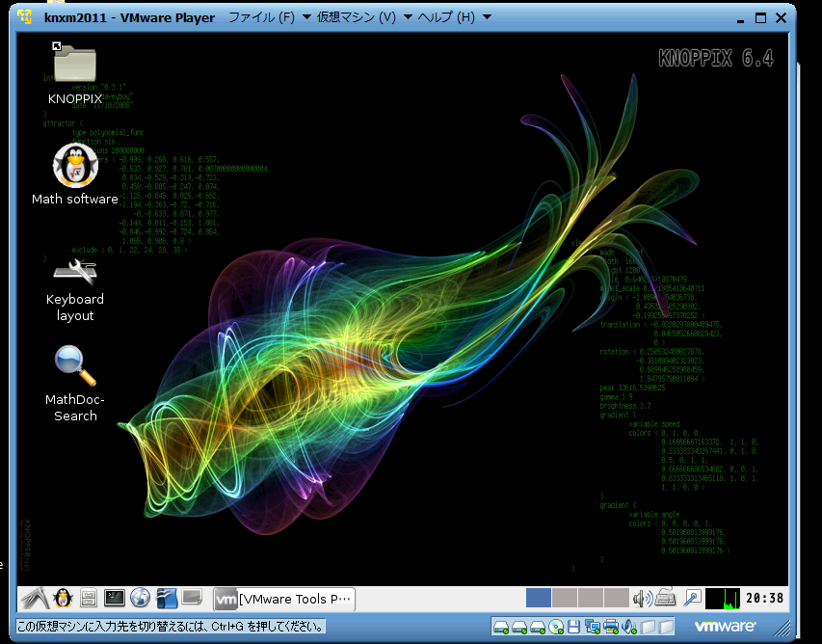The height and width of the screenshot is (644, 822).
Task: Launch the web browser globe icon
Action: pos(140,599)
